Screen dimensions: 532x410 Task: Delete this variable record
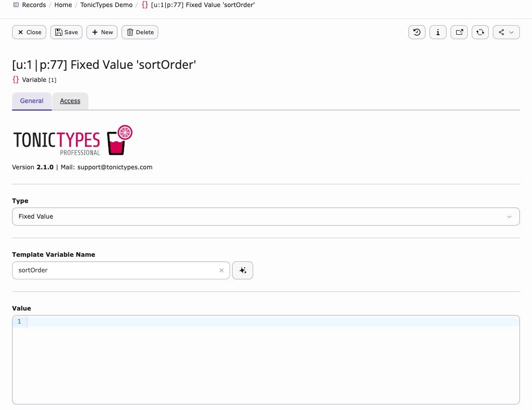[x=140, y=32]
